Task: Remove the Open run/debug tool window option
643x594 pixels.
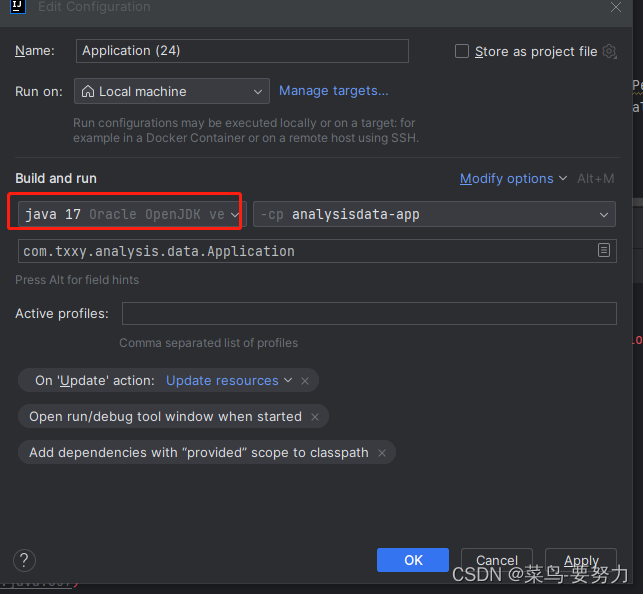Action: (315, 417)
